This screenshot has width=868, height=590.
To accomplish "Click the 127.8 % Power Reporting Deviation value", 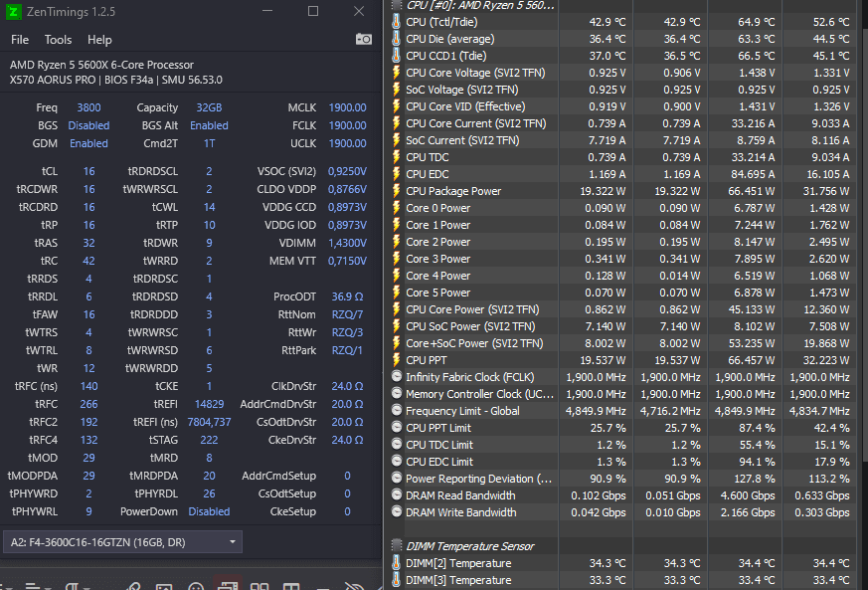I will coord(755,479).
